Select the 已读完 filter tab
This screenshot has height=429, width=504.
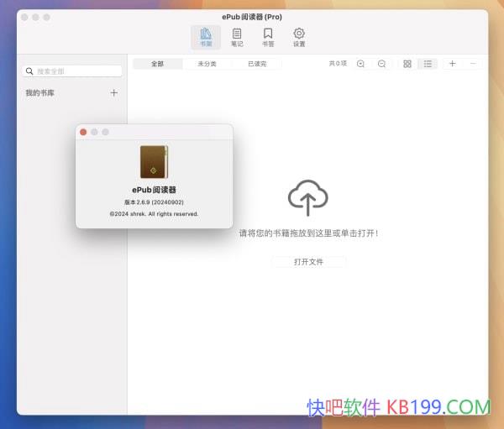[256, 64]
